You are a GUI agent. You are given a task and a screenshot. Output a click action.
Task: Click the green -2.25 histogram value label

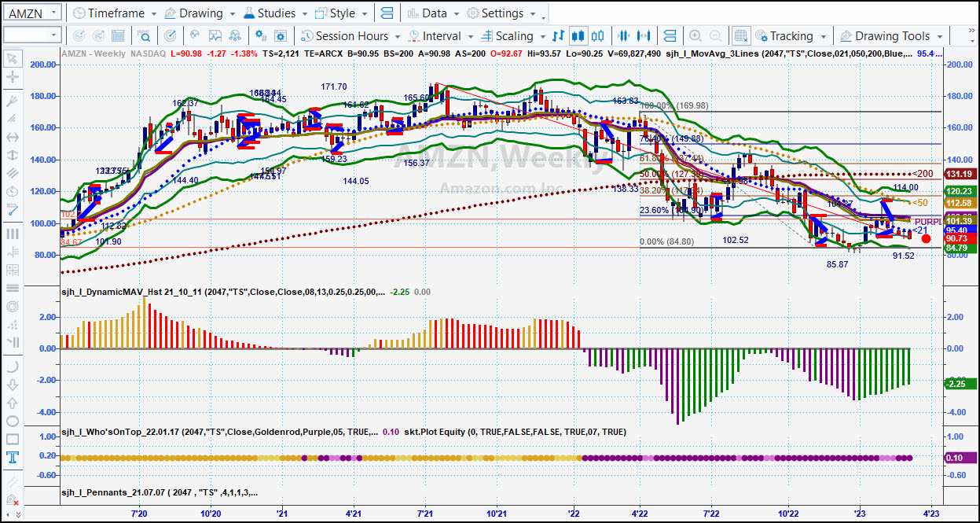tap(960, 384)
